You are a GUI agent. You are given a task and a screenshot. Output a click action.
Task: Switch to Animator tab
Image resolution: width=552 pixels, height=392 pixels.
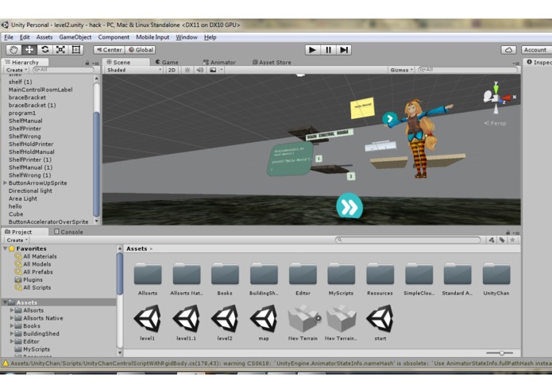point(219,62)
